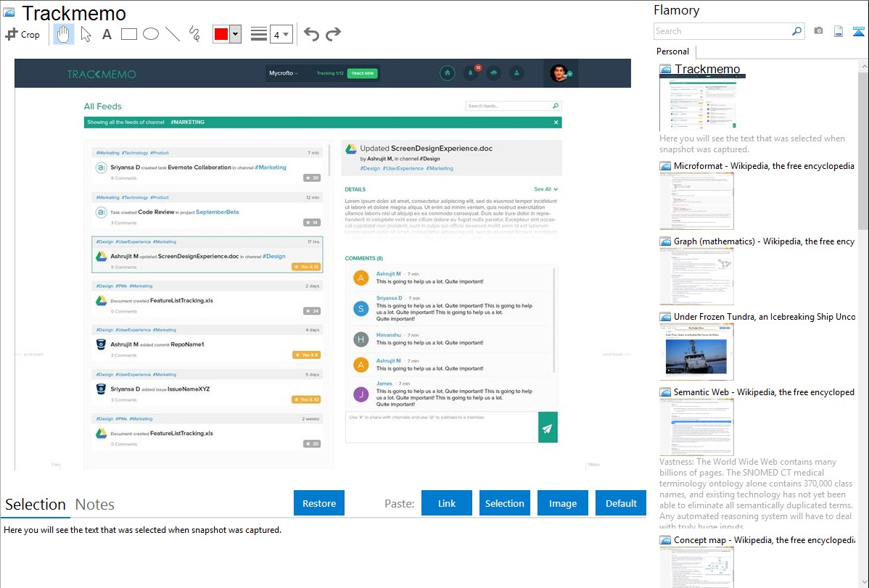Choose the straight line tool
The image size is (869, 588).
pos(173,34)
